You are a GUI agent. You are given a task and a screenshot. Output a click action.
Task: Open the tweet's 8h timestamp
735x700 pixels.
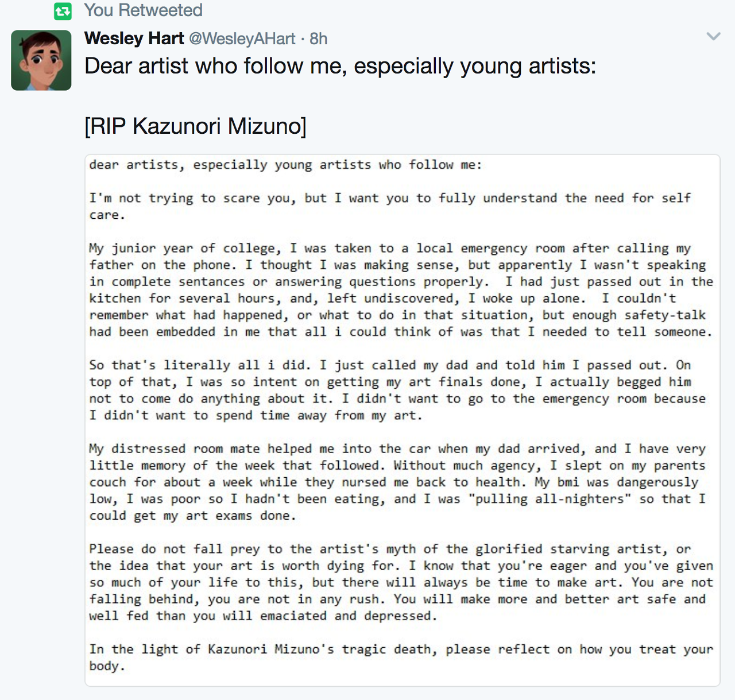coord(319,38)
